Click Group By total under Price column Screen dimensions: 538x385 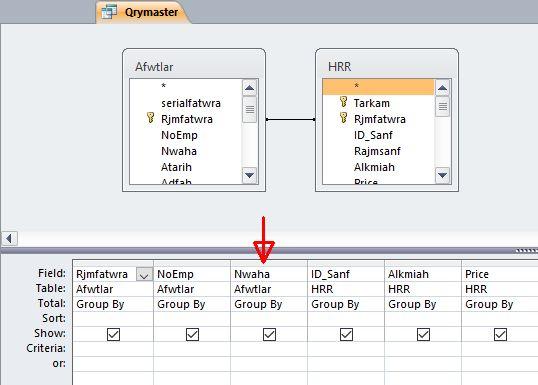tap(500, 304)
